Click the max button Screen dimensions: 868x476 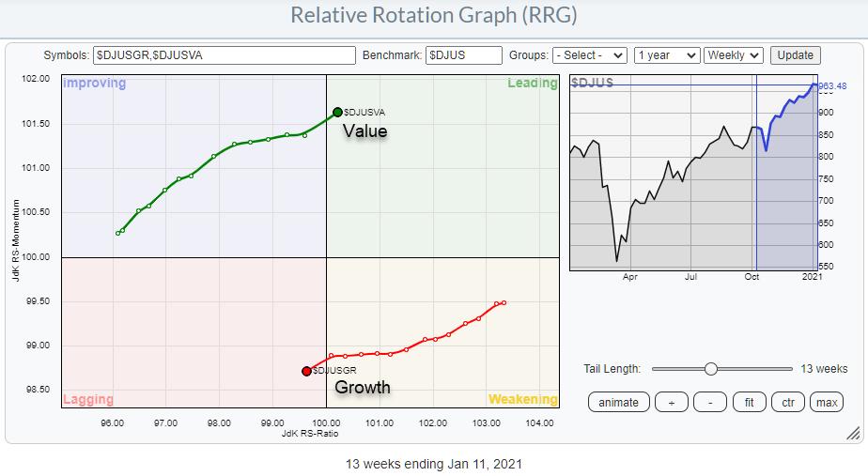[827, 402]
